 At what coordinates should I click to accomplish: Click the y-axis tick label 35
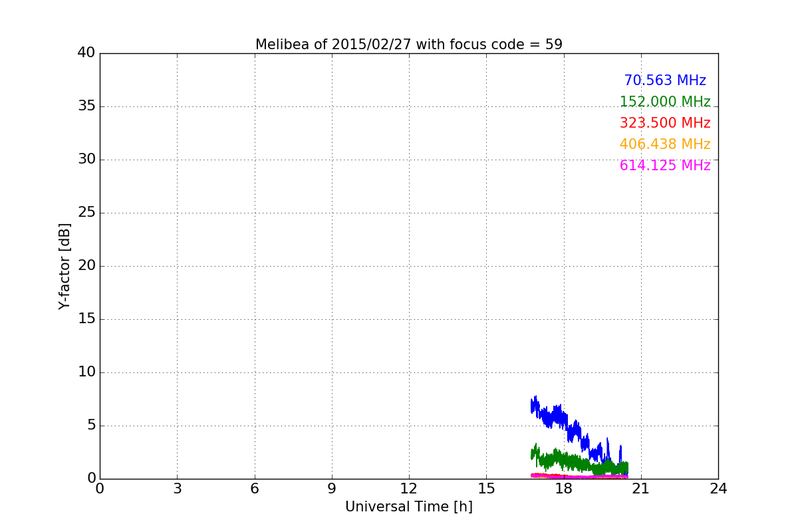point(86,106)
